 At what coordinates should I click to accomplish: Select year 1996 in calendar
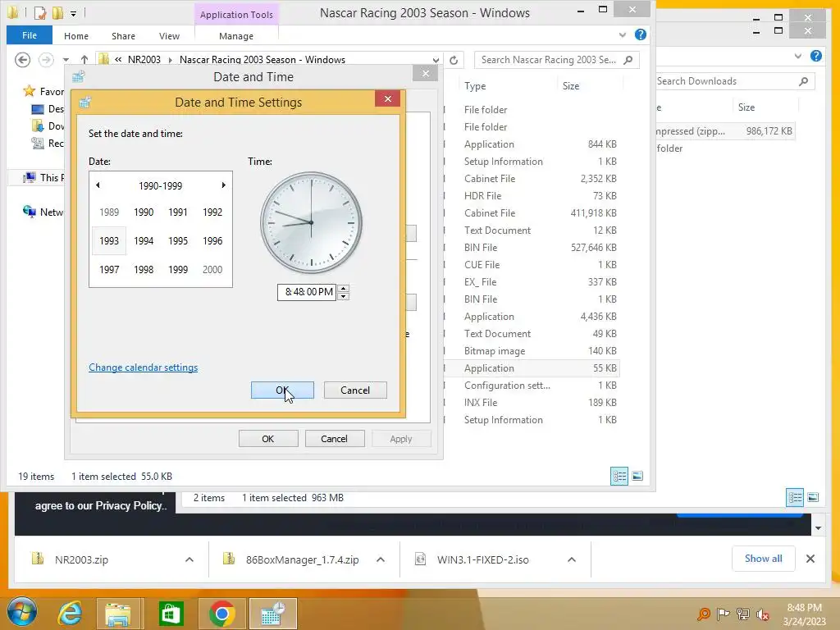coord(212,241)
